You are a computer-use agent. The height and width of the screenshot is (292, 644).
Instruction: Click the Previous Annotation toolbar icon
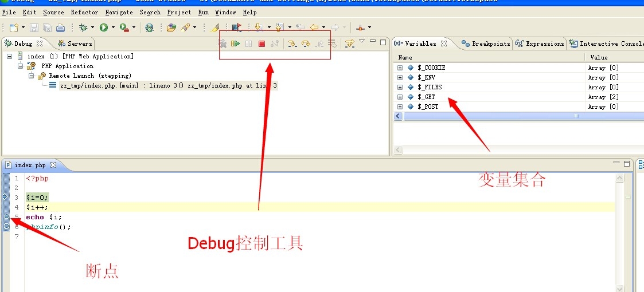tap(280, 27)
